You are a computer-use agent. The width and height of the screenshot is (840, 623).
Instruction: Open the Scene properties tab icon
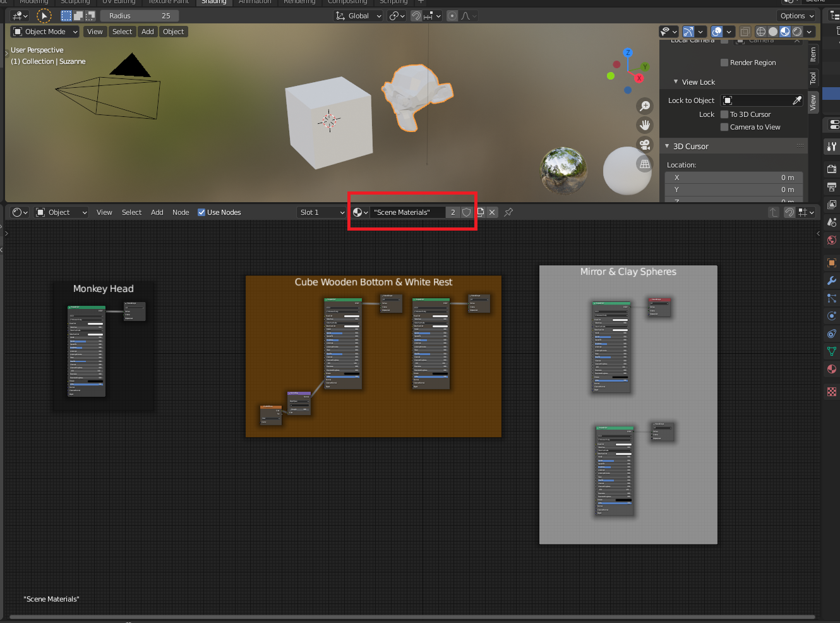coord(832,222)
